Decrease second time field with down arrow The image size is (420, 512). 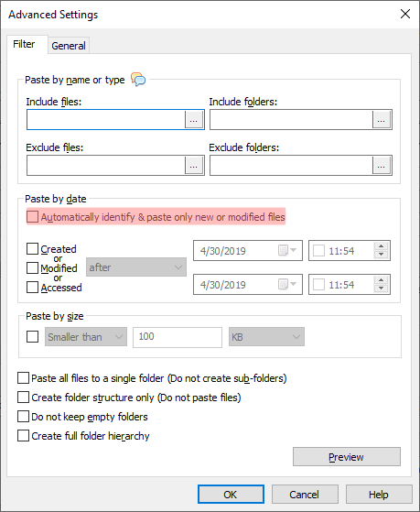(x=382, y=289)
